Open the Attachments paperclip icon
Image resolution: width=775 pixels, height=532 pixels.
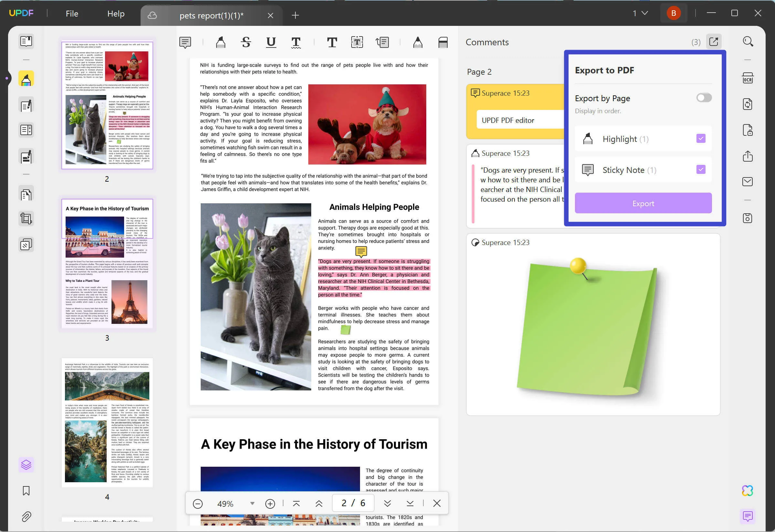click(x=26, y=516)
